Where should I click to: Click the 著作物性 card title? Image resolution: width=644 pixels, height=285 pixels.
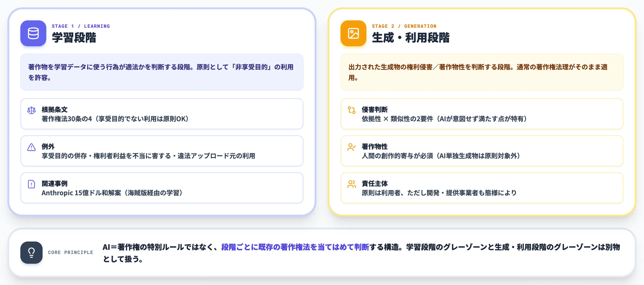[x=375, y=146]
